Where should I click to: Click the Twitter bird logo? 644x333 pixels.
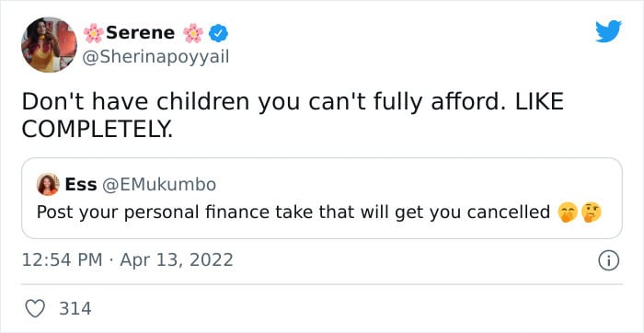(x=609, y=31)
